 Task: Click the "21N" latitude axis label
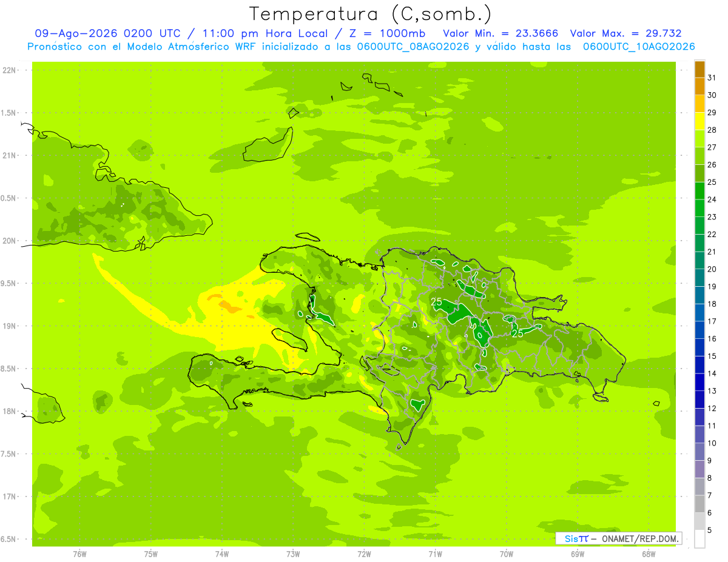10,156
